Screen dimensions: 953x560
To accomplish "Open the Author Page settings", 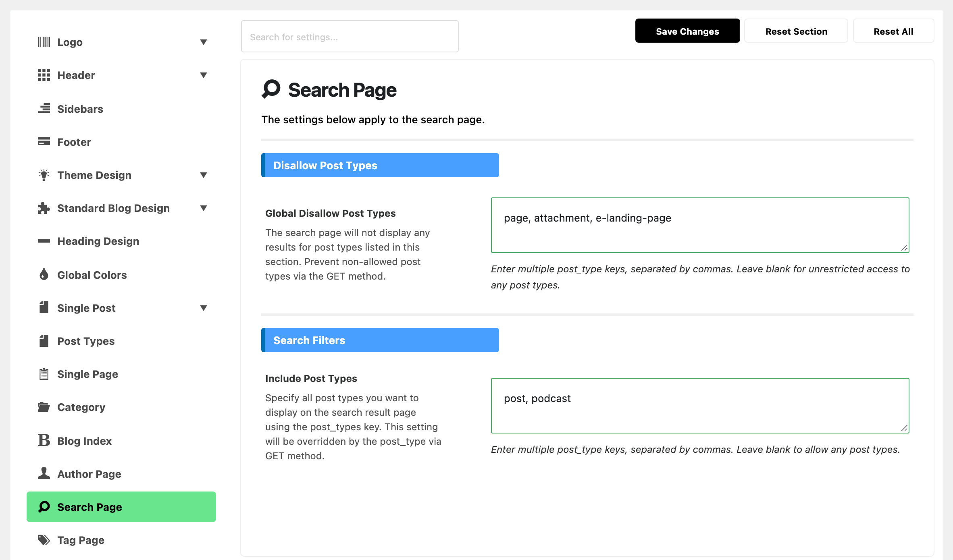I will [121, 474].
